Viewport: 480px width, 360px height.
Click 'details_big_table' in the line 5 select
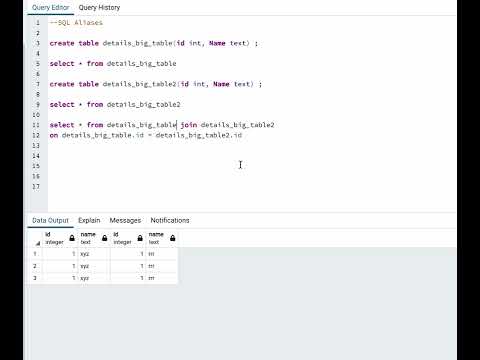[x=141, y=64]
